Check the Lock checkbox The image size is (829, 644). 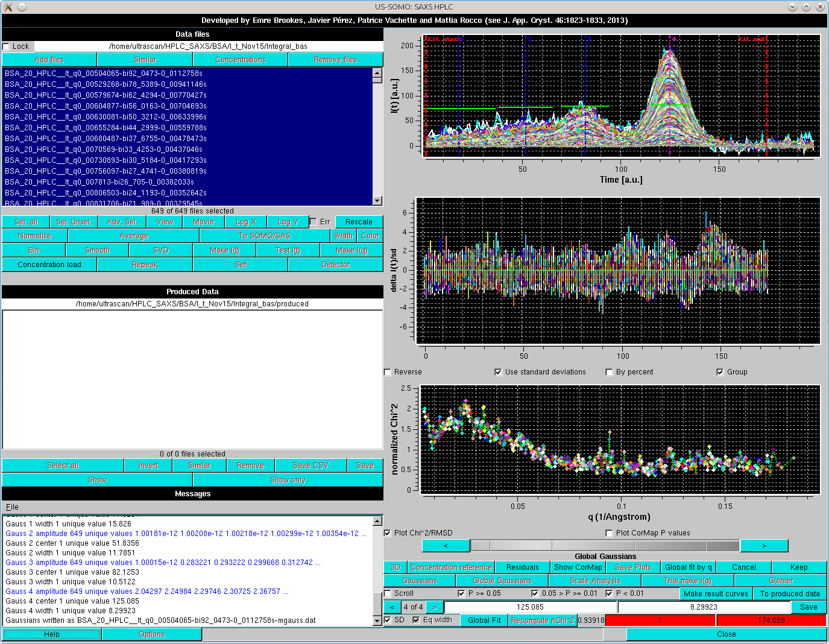6,46
